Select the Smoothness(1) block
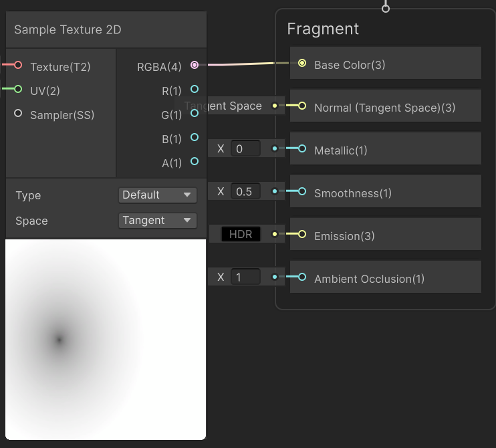 coord(385,191)
